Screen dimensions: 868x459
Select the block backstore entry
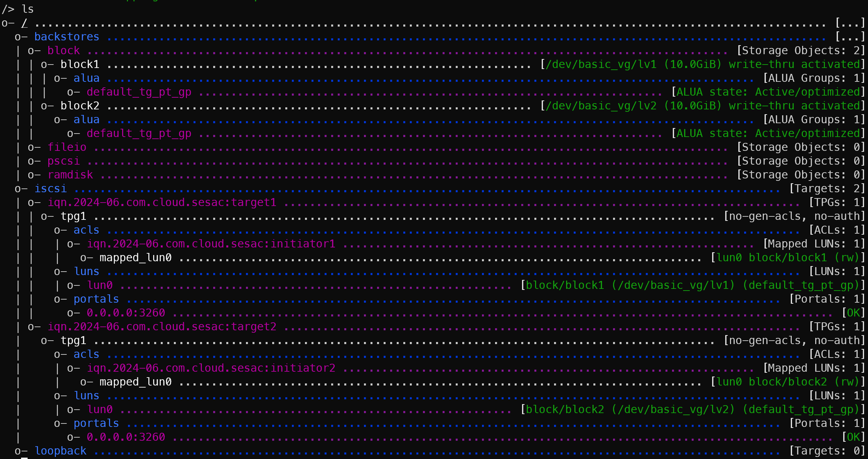pyautogui.click(x=63, y=50)
